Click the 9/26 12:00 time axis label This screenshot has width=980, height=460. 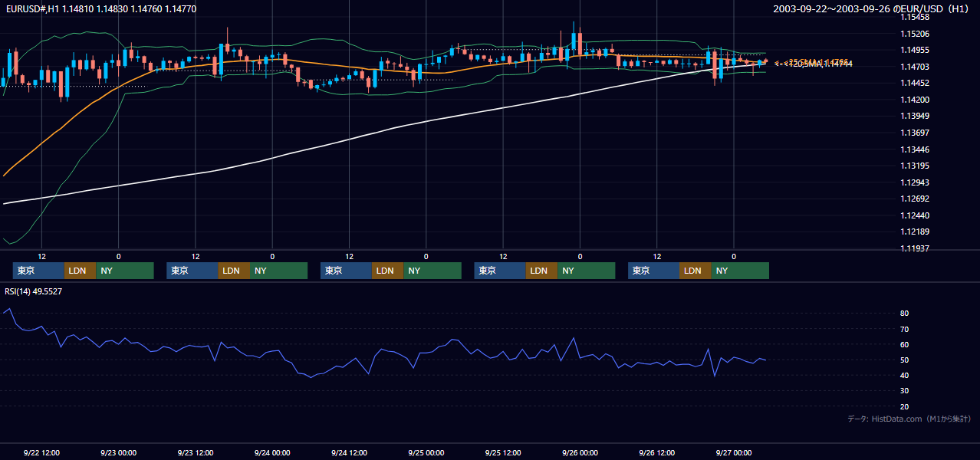(x=657, y=453)
